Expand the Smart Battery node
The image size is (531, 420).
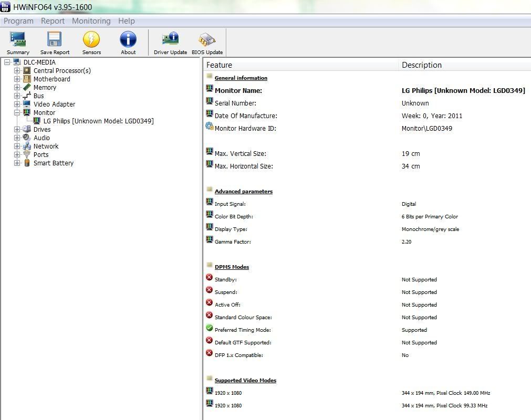17,163
